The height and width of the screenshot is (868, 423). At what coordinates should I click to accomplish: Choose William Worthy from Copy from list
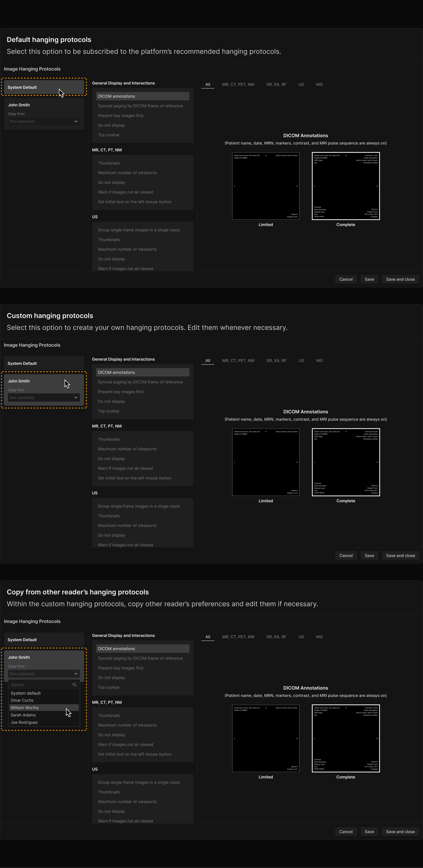point(44,708)
